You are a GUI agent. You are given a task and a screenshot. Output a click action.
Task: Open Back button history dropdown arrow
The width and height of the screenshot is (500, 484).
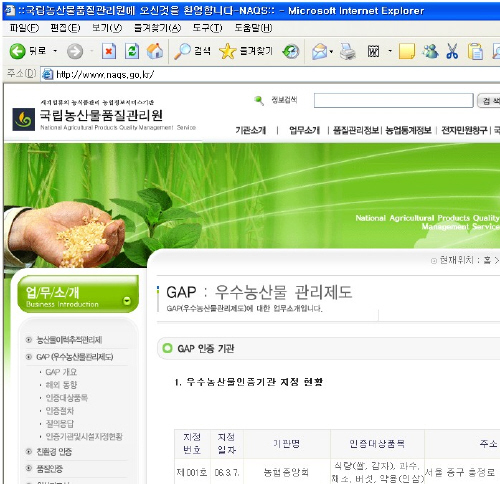click(x=55, y=51)
